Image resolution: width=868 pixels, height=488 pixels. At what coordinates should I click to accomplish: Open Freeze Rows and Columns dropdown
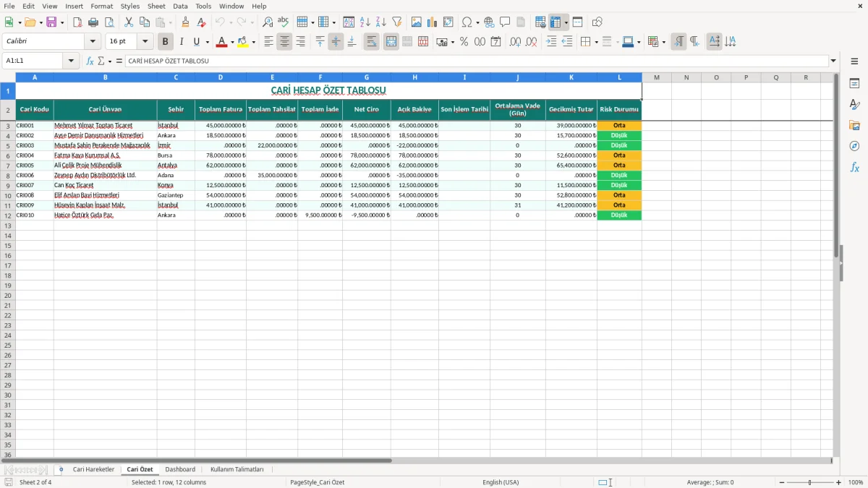click(x=566, y=22)
